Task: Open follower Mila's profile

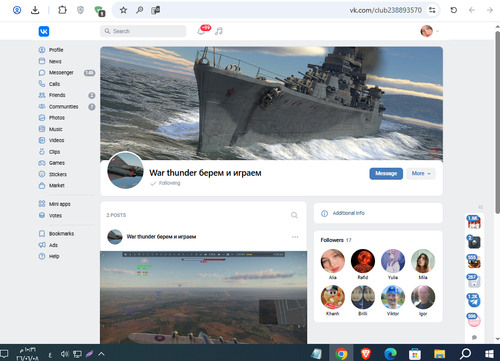Action: (423, 261)
